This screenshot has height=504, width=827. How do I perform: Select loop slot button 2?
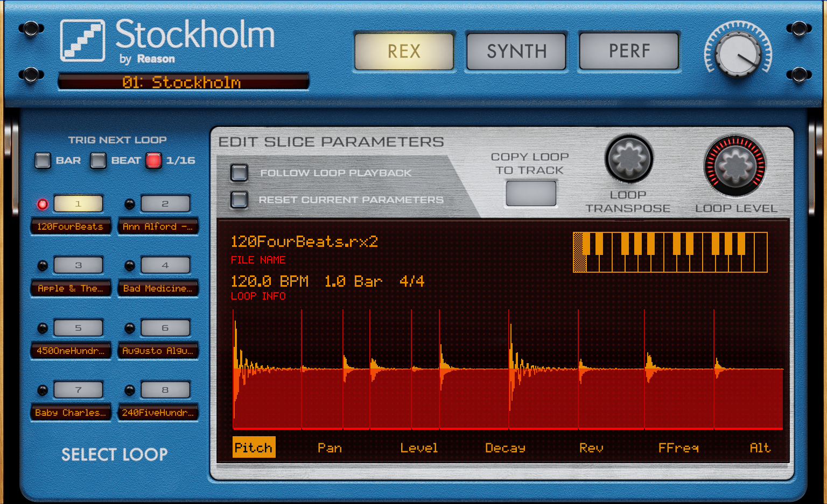pyautogui.click(x=165, y=204)
